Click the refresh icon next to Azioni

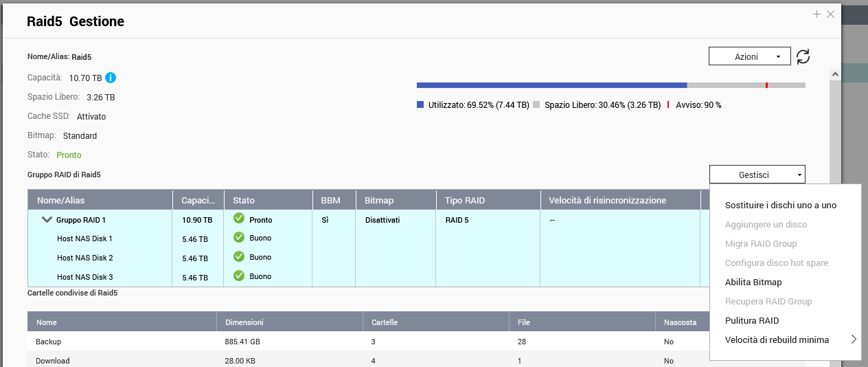(803, 56)
